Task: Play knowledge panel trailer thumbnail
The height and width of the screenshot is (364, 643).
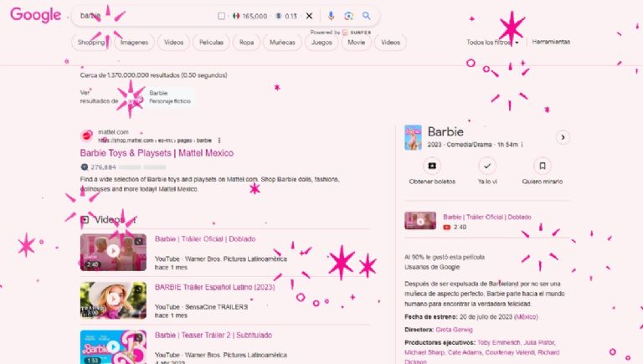Action: pyautogui.click(x=420, y=221)
